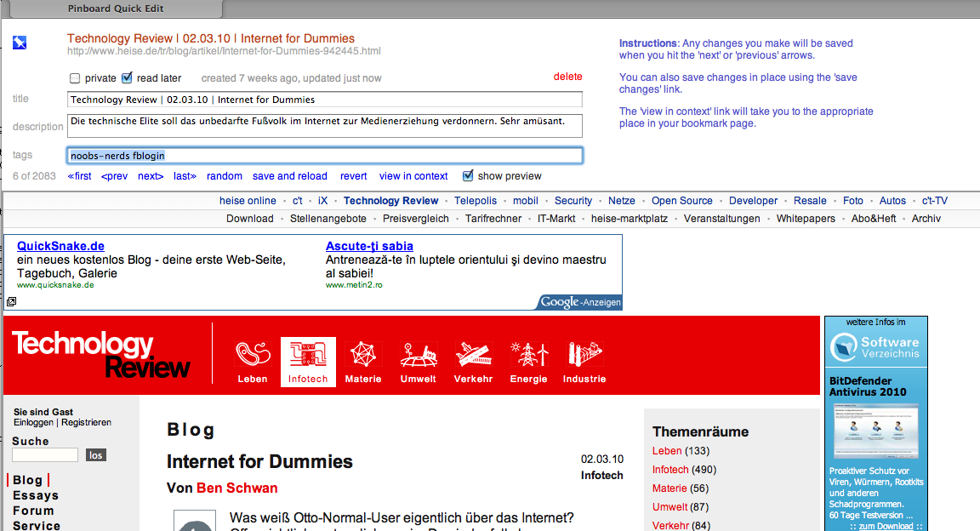Click save and reload
This screenshot has height=531, width=980.
point(290,176)
